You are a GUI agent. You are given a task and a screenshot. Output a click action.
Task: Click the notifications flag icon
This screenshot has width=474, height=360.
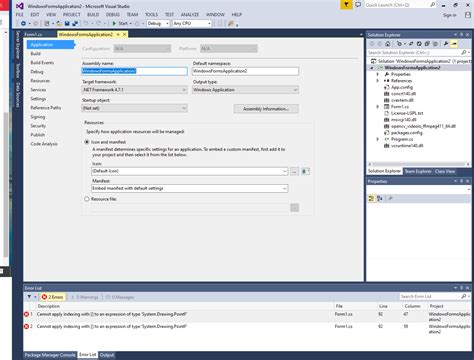(x=346, y=5)
